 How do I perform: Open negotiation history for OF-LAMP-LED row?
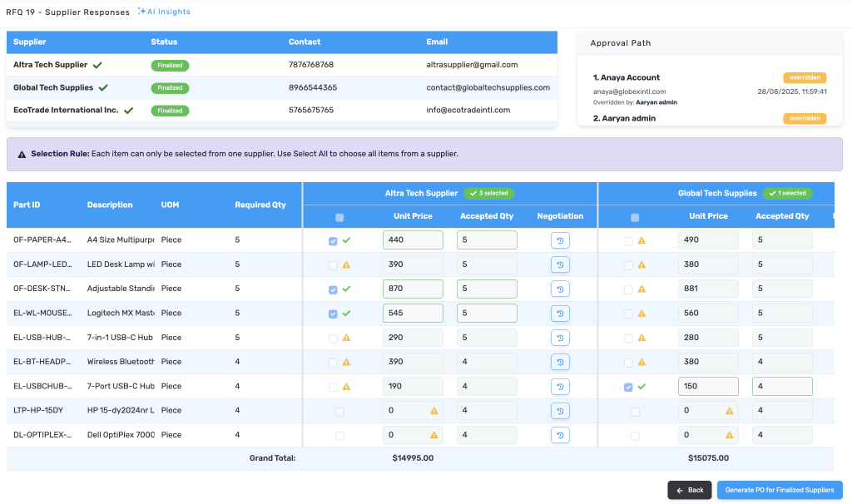tap(560, 265)
